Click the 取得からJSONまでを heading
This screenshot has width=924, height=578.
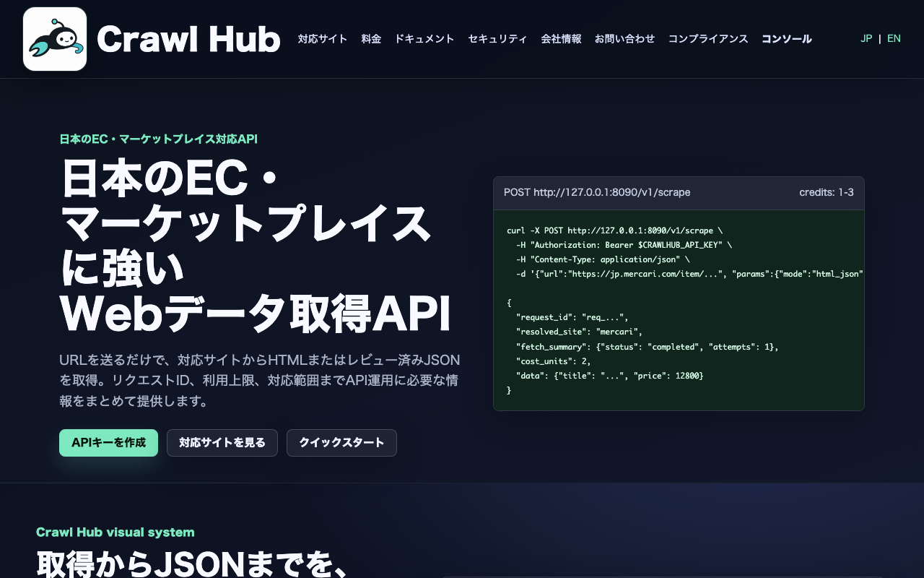point(193,564)
